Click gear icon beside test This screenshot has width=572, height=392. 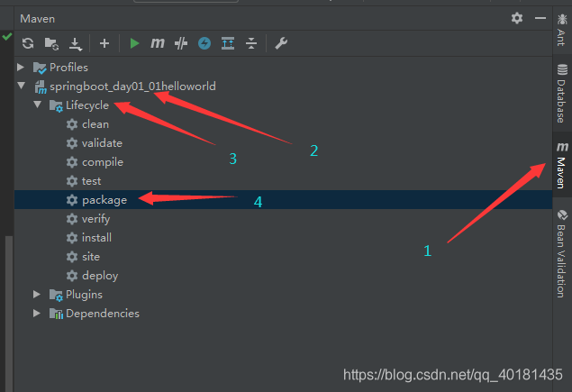[72, 181]
